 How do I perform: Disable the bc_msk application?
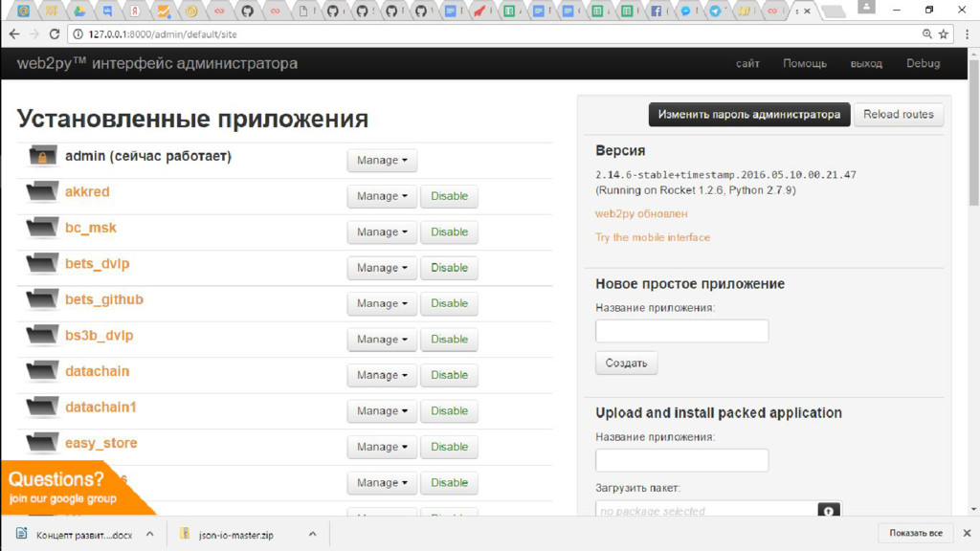pyautogui.click(x=450, y=231)
